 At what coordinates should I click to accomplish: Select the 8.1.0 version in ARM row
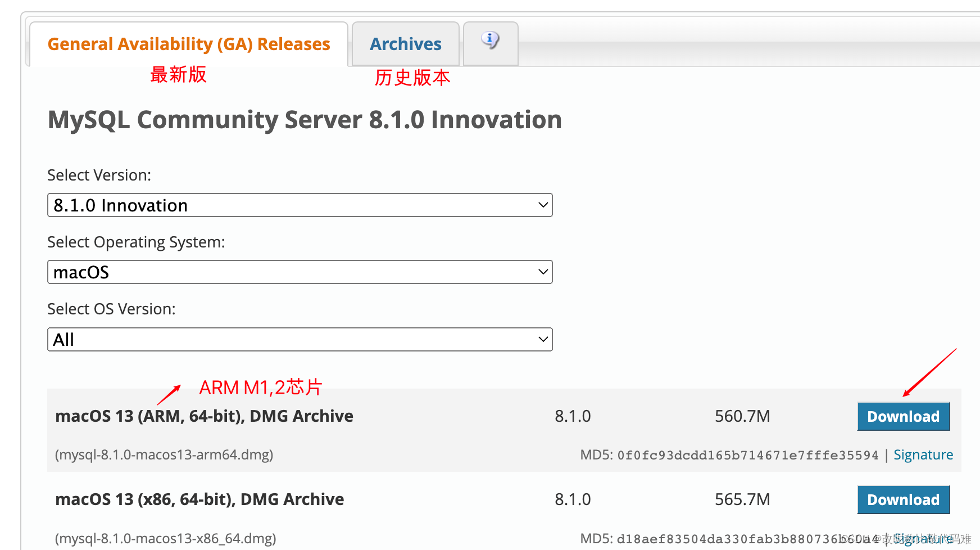[x=573, y=416]
